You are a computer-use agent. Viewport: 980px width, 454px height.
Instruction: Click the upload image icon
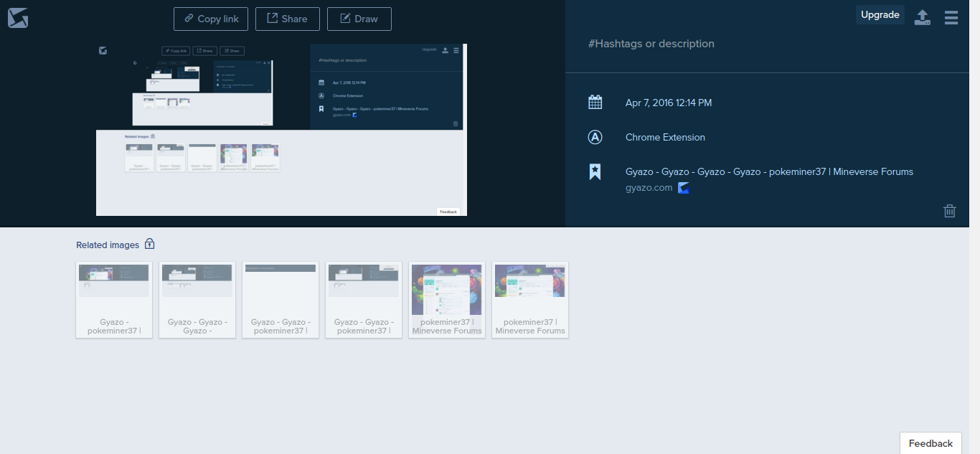[923, 17]
